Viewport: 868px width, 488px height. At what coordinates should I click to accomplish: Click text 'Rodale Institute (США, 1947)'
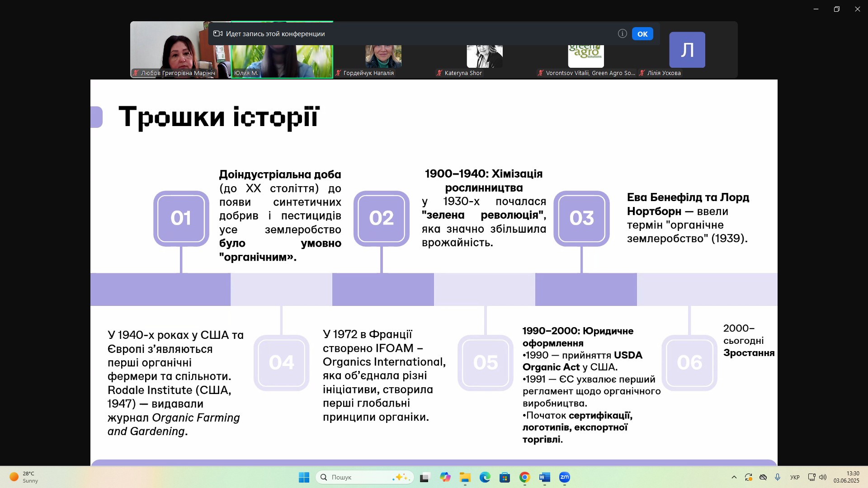[170, 397]
